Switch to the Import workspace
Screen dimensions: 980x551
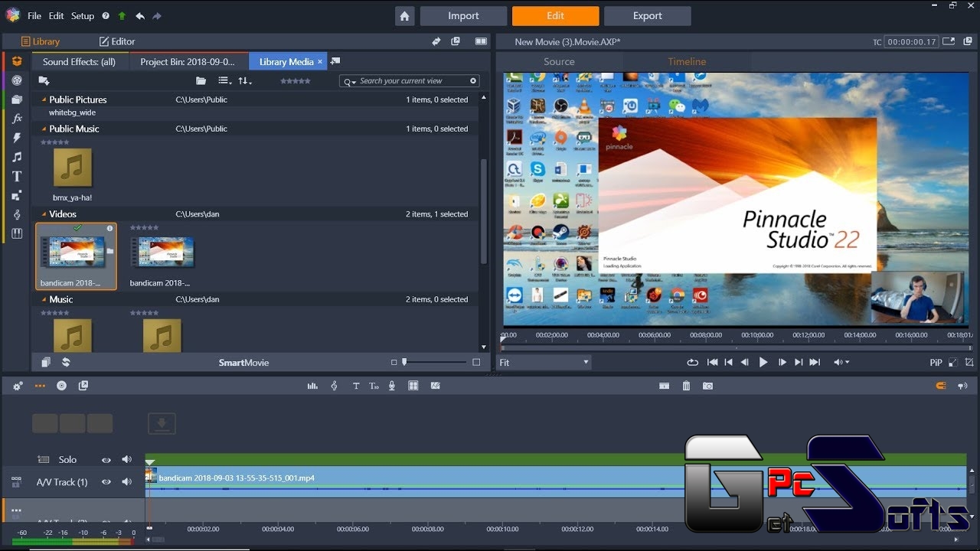463,16
